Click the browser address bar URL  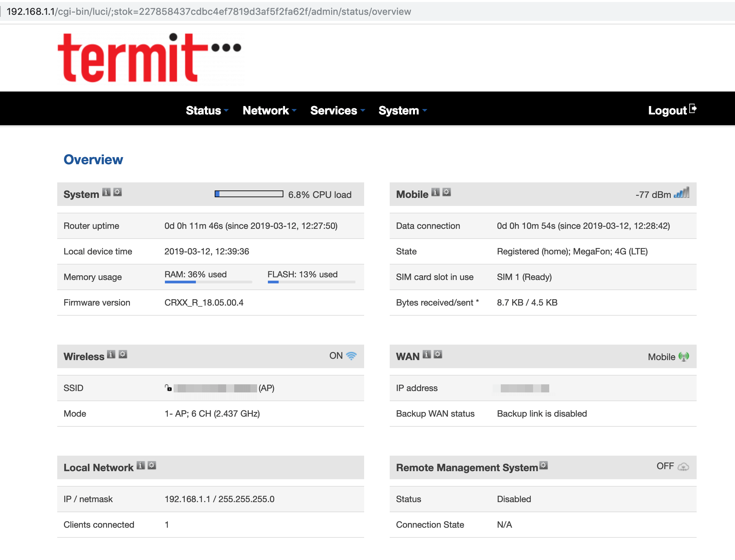pos(209,11)
